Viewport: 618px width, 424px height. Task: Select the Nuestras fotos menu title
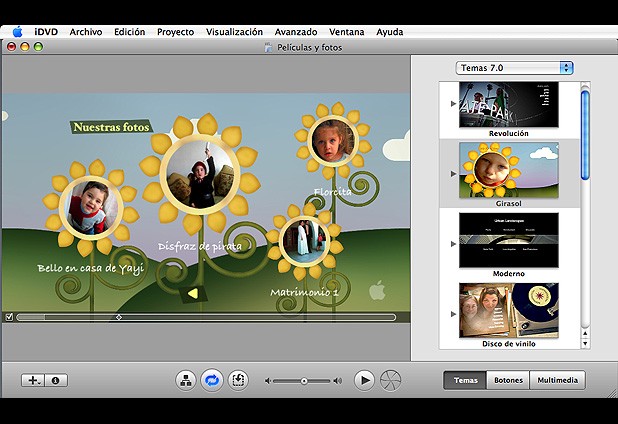112,127
